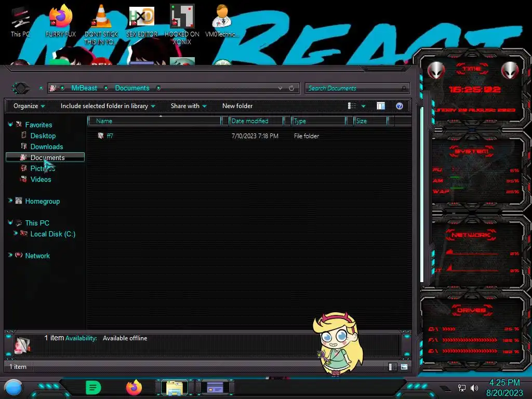Click the right alien head gadget icon

[x=510, y=70]
